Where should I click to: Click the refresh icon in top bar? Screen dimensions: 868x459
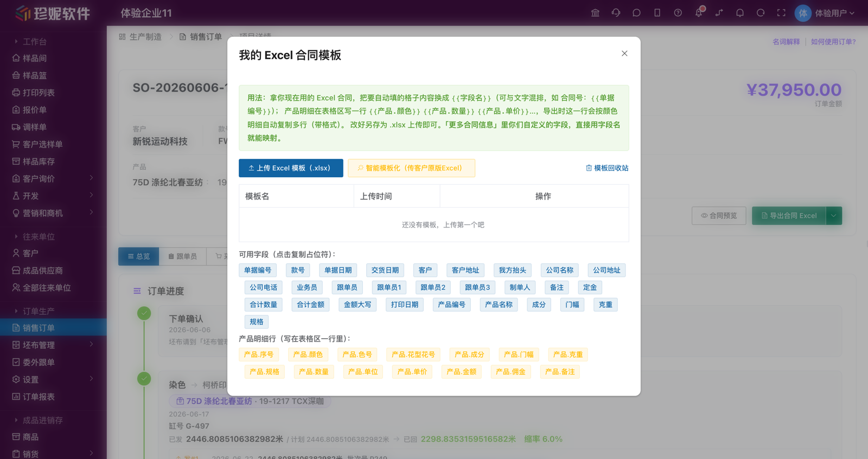click(761, 13)
